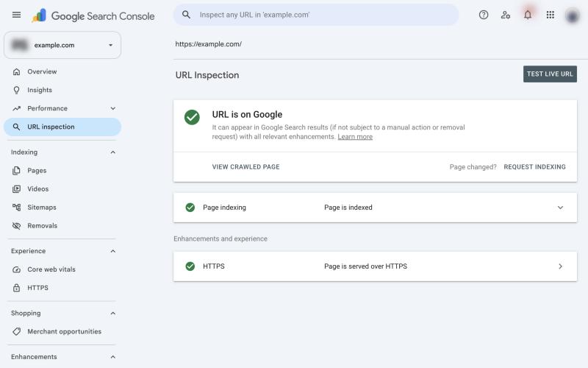Image resolution: width=588 pixels, height=368 pixels.
Task: Click the Enhancements and experience heading
Action: coord(220,238)
